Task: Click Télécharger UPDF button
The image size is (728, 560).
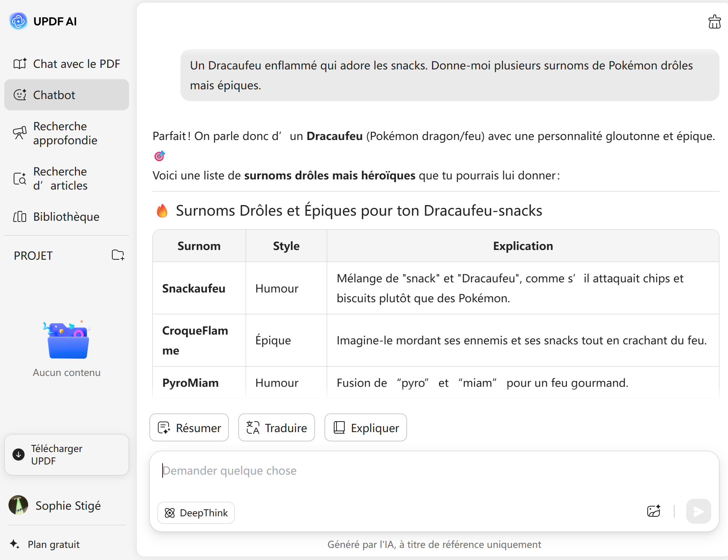Action: click(67, 455)
